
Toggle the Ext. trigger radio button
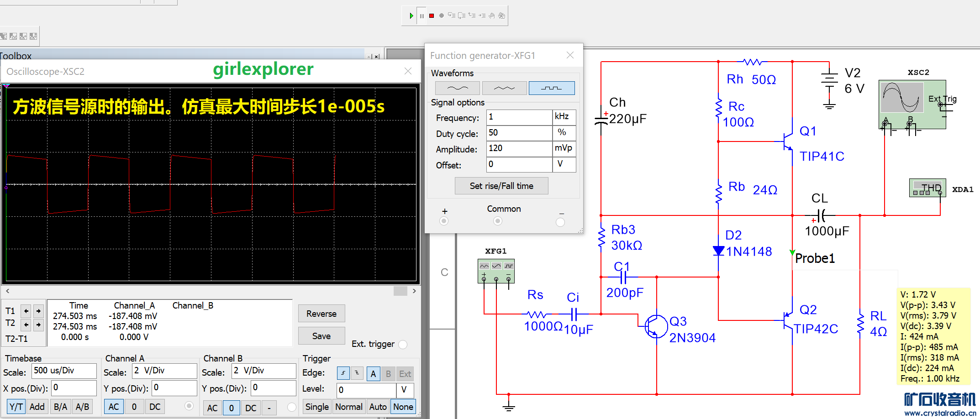(x=403, y=345)
